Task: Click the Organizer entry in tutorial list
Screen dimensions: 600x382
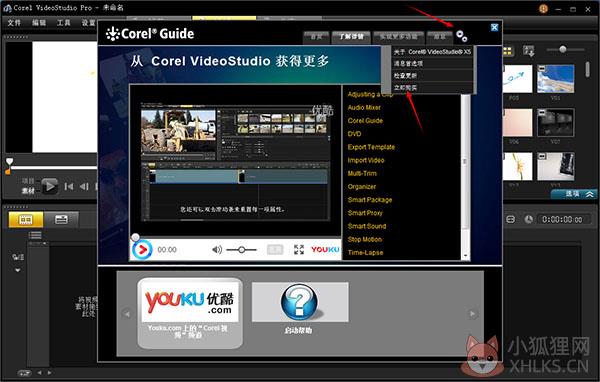Action: point(362,187)
